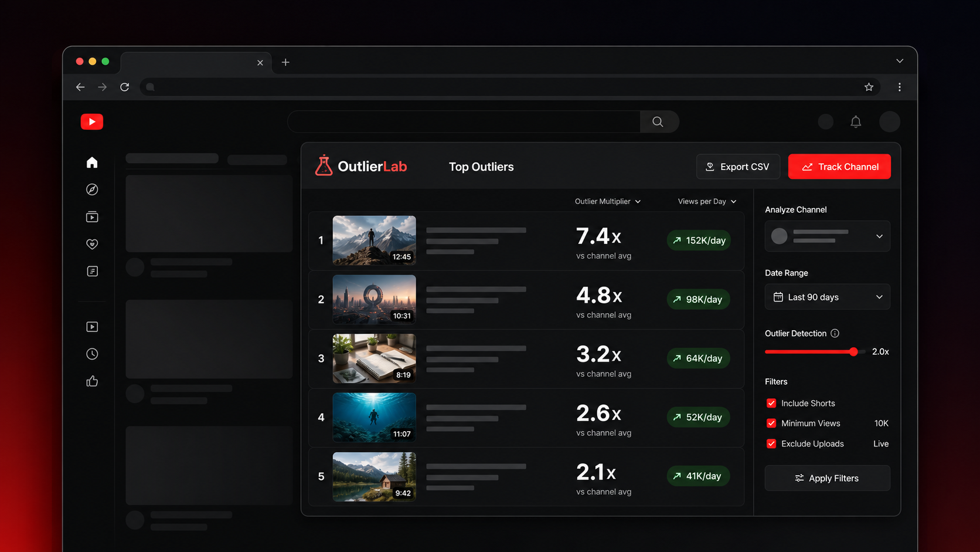The image size is (980, 552).
Task: Open the Your Videos play icon
Action: [92, 327]
